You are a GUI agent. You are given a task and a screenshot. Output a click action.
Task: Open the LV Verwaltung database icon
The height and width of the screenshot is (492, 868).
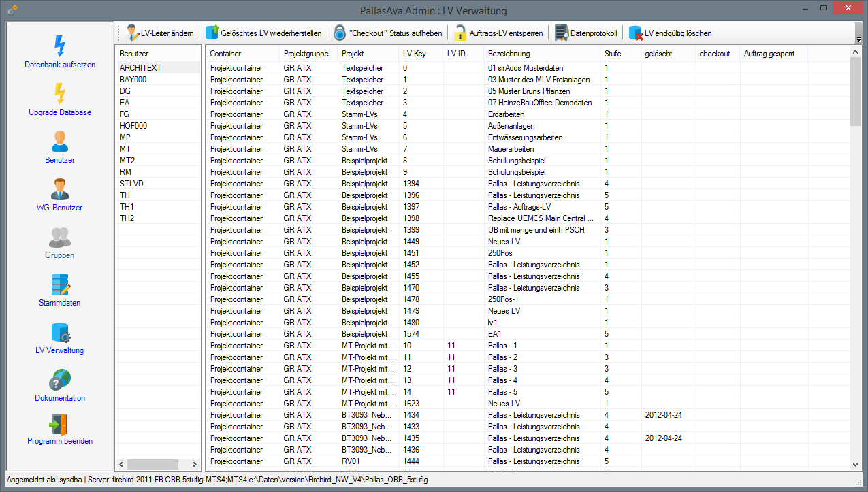(60, 332)
